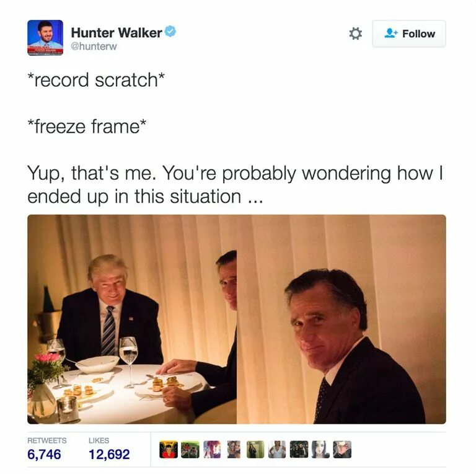
Task: Click the blue verified badge
Action: (x=170, y=31)
